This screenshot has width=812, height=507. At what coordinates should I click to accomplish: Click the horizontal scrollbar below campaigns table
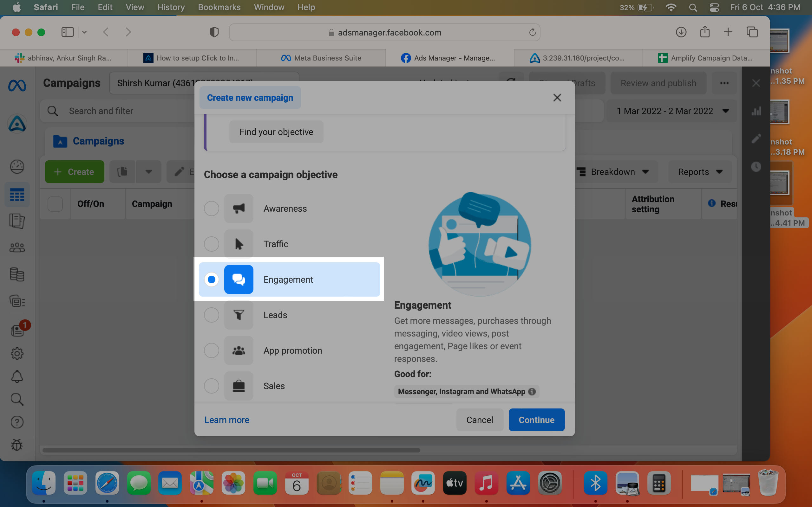[x=231, y=450]
